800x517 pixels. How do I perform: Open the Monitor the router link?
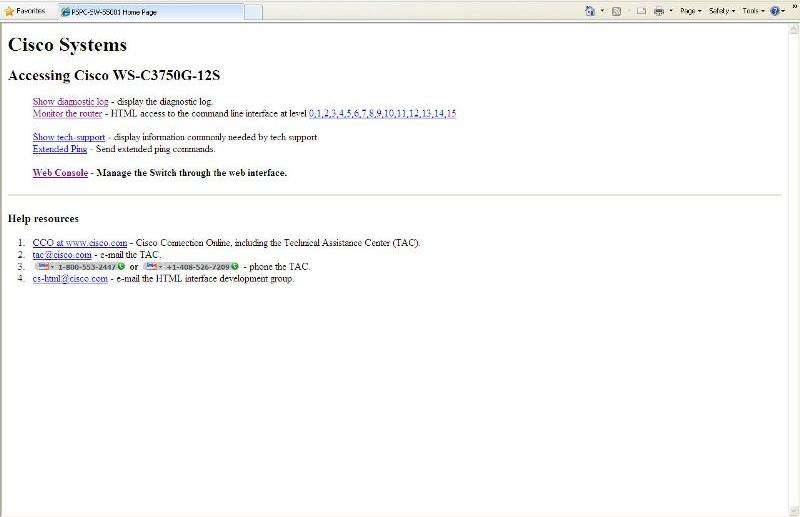tap(67, 113)
